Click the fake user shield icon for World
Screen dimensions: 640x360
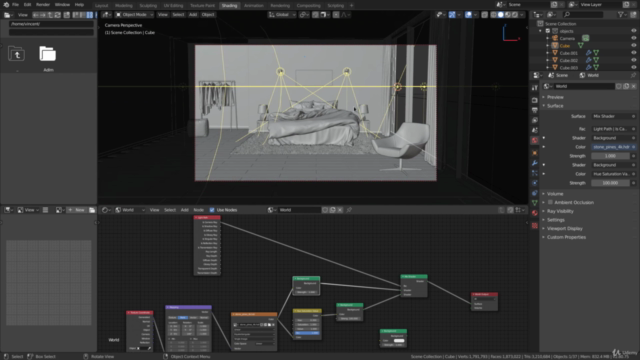point(619,86)
